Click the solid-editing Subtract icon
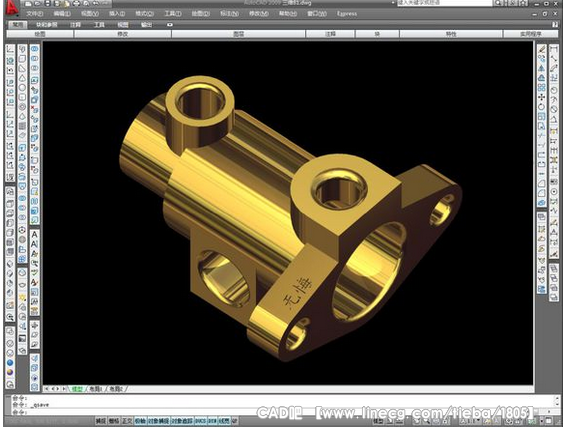The height and width of the screenshot is (430, 563). [34, 59]
